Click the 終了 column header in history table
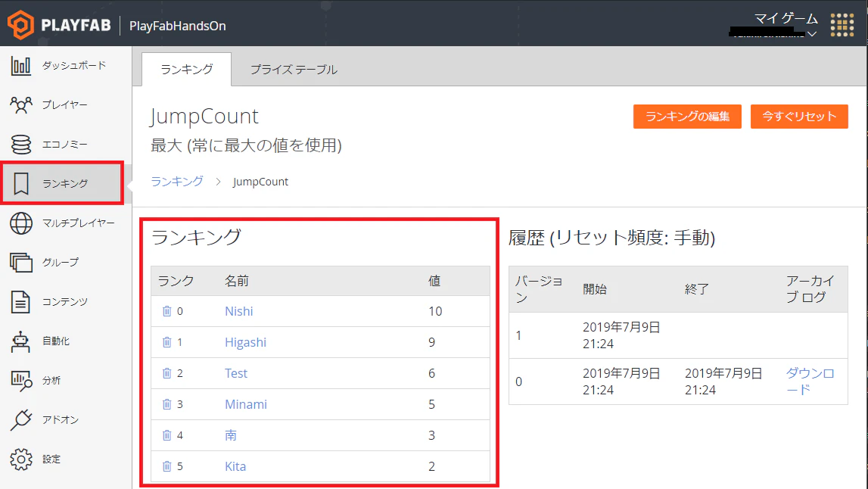This screenshot has height=489, width=868. pos(696,289)
